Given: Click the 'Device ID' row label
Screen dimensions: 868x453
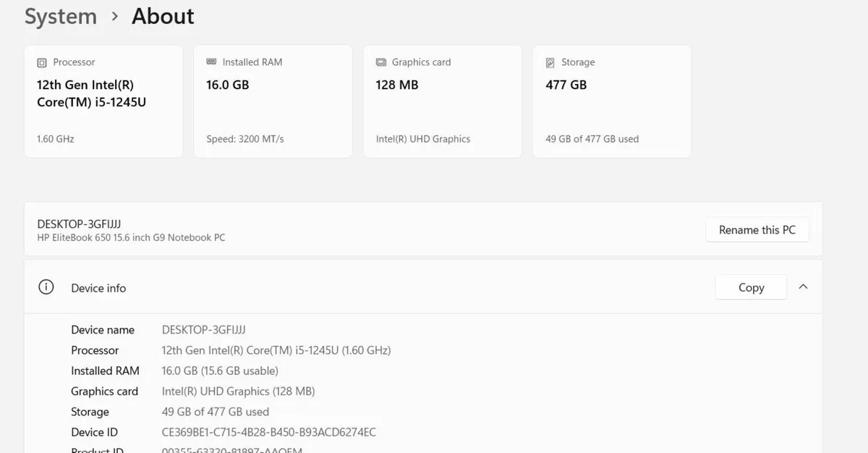Looking at the screenshot, I should (x=94, y=432).
